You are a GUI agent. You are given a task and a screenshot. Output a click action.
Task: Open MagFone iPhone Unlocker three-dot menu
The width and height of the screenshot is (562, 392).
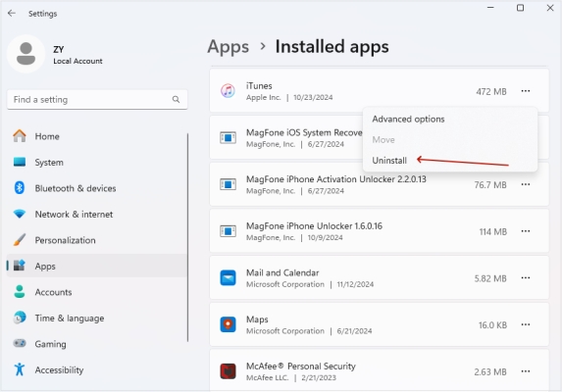(526, 231)
